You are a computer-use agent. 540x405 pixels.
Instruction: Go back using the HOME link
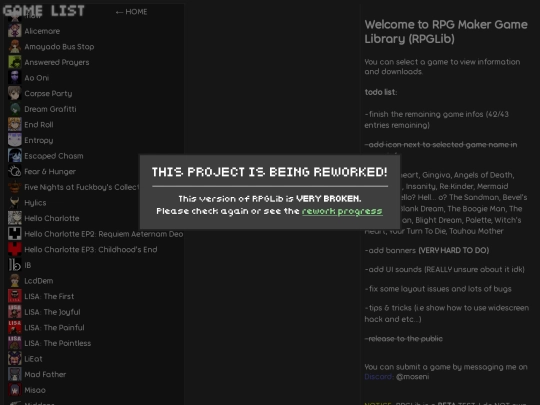pos(132,12)
